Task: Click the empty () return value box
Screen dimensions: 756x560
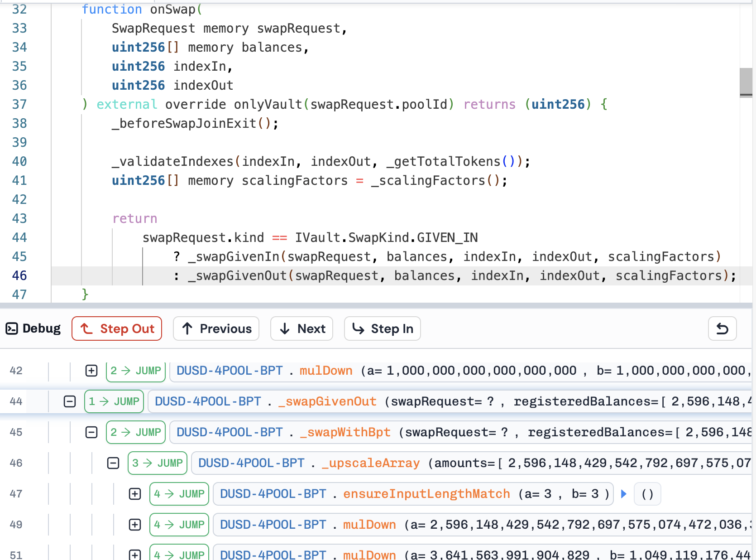Action: [x=647, y=494]
